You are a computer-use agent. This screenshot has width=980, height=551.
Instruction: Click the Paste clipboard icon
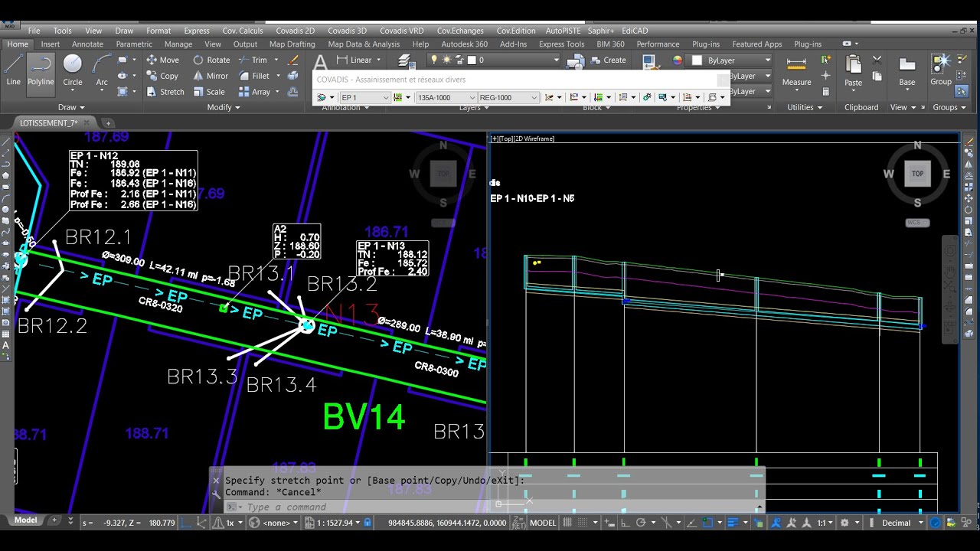853,71
